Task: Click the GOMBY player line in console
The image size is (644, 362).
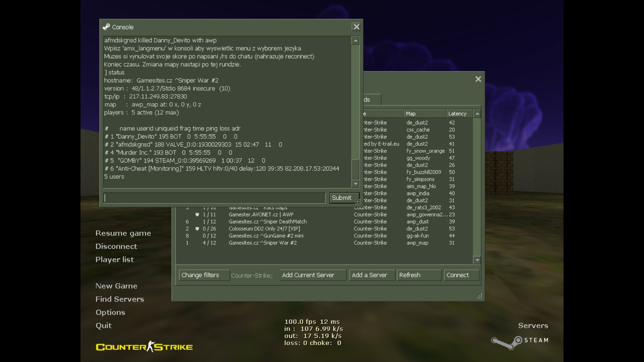Action: point(185,161)
